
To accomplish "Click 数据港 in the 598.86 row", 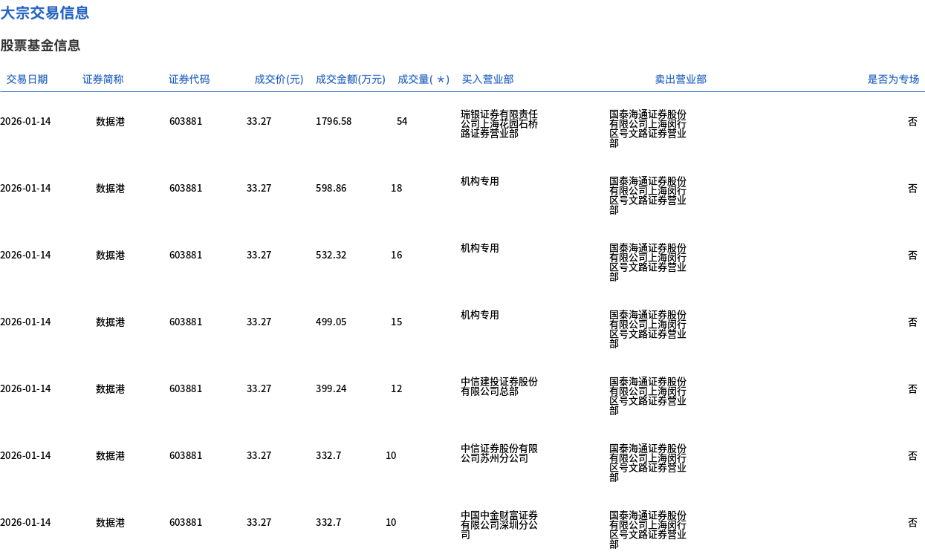I will 110,188.
